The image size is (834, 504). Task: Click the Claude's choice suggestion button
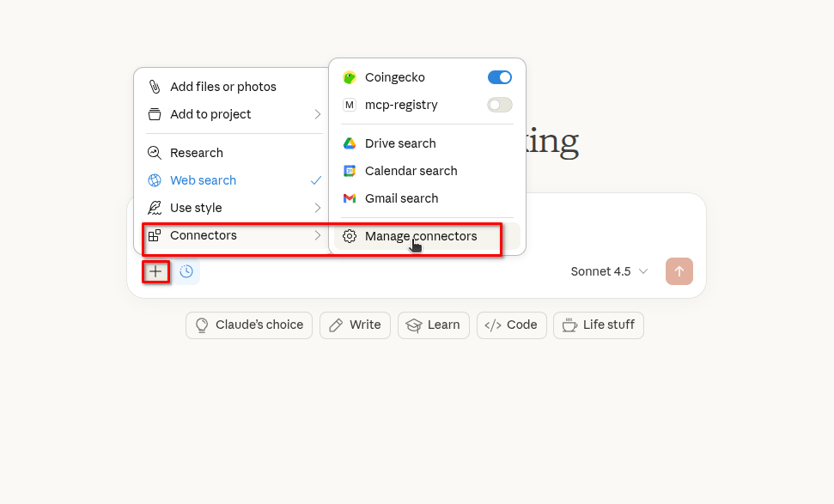249,325
